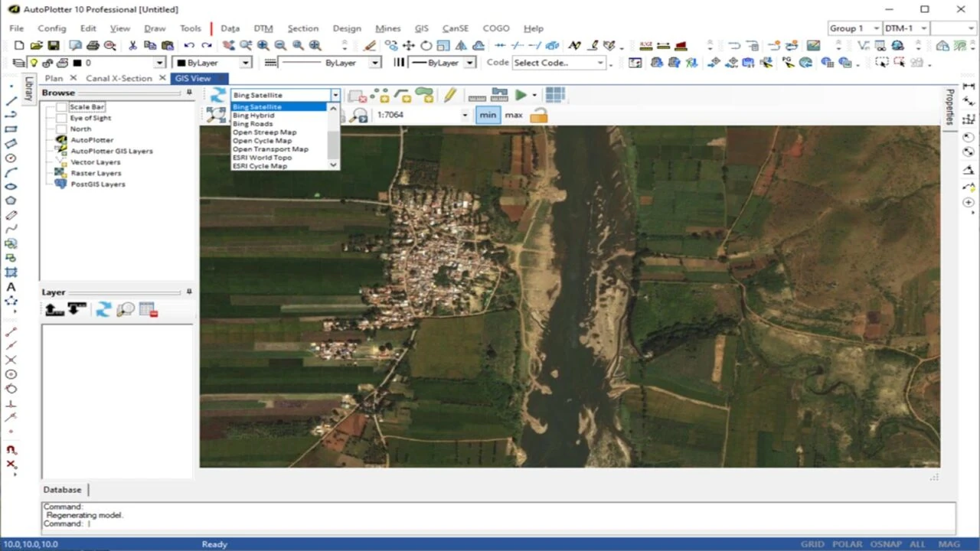Select the Line draw tool in left toolbar

click(11, 100)
